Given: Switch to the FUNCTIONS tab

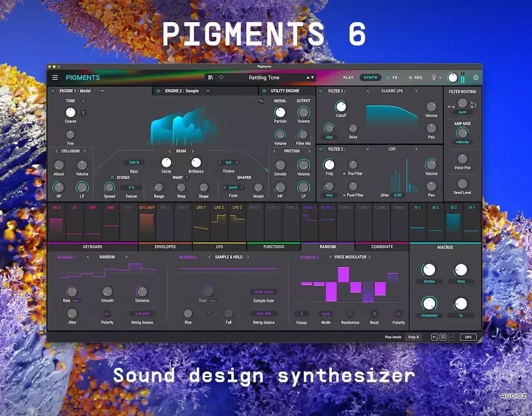Looking at the screenshot, I should (x=274, y=247).
